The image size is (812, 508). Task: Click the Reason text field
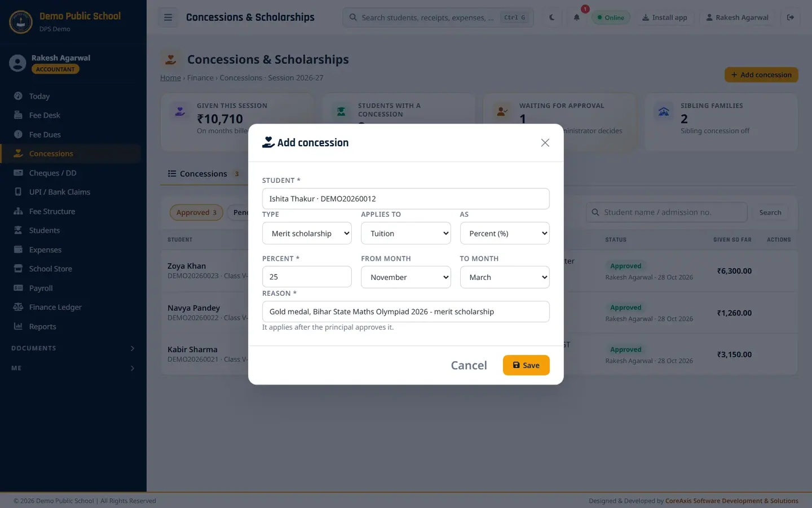pyautogui.click(x=406, y=312)
